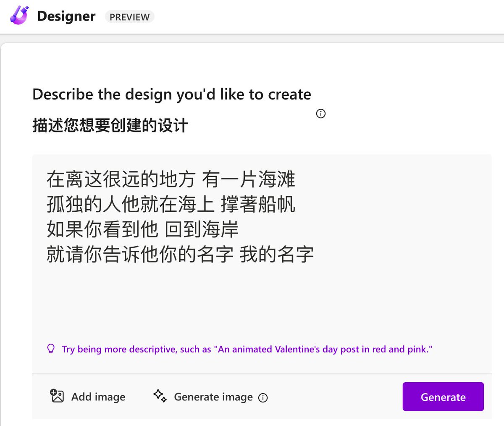Click the Designer title text
Viewport: 504px width, 426px height.
click(66, 16)
